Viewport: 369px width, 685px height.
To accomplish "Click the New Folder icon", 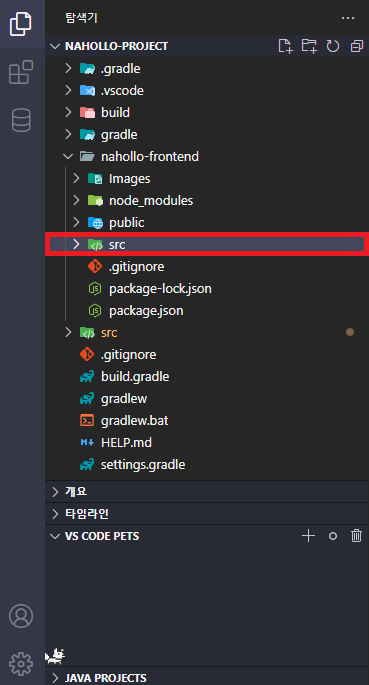I will coord(310,46).
